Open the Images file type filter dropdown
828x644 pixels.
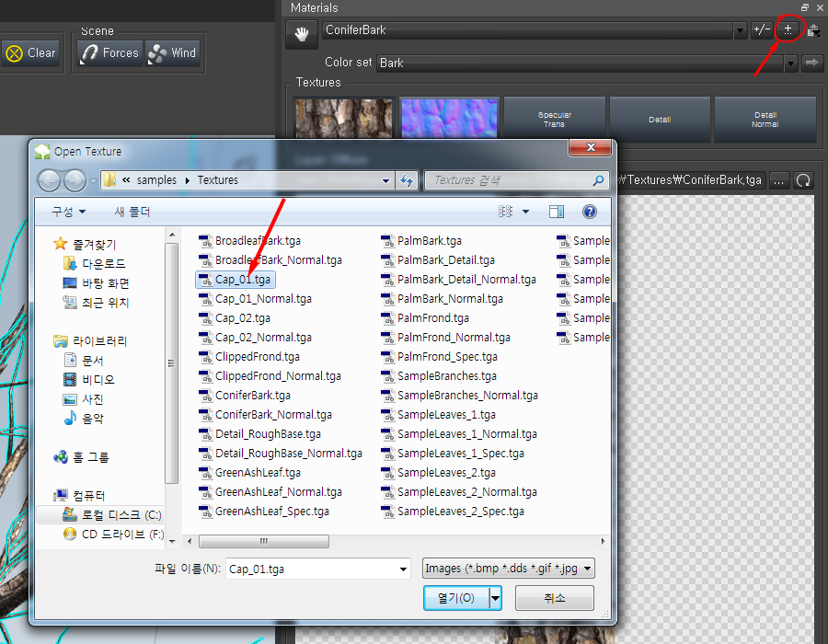pos(509,569)
